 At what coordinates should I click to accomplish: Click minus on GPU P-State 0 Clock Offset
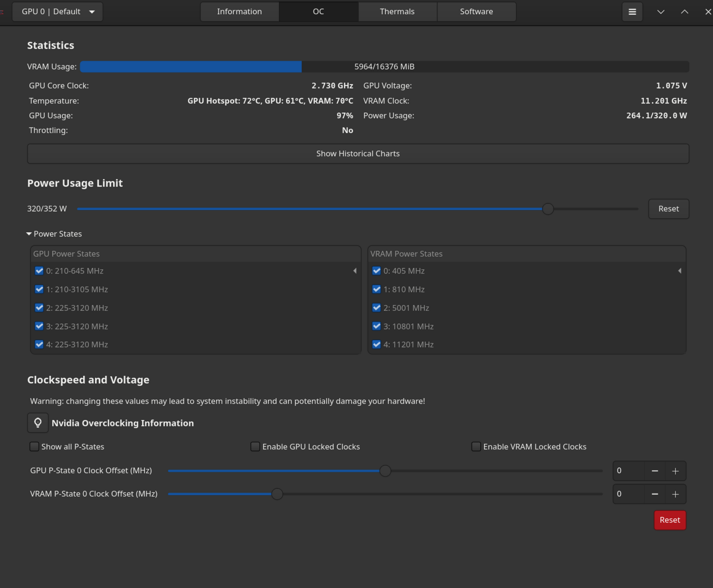[x=655, y=471]
